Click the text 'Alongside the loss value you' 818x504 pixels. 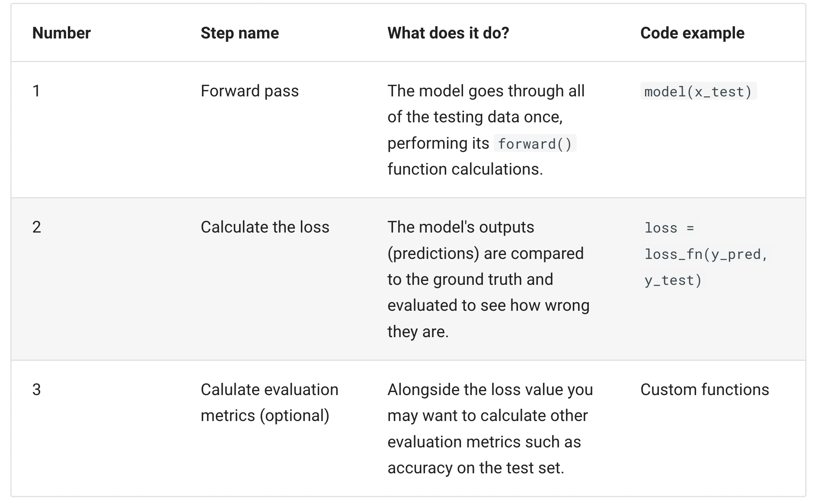pyautogui.click(x=490, y=389)
